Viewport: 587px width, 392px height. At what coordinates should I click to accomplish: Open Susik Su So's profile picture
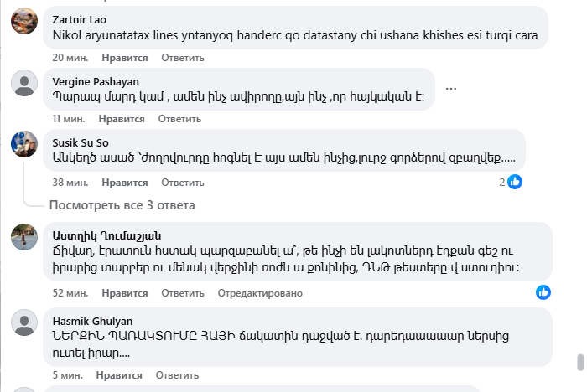(x=24, y=144)
